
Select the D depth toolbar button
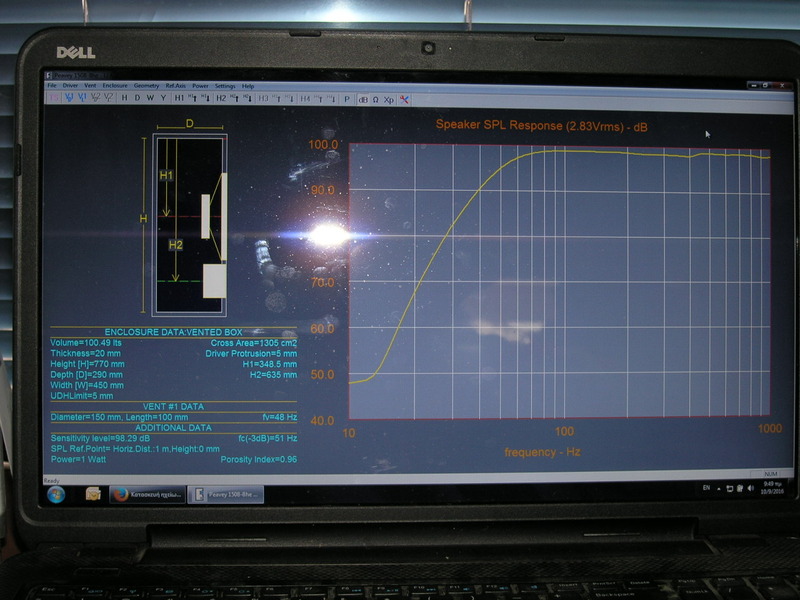pos(137,98)
